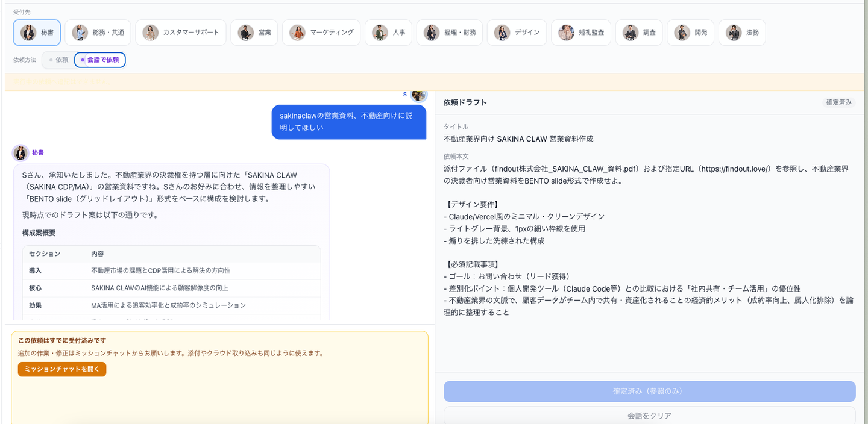Pick the 人事 department chip
The height and width of the screenshot is (424, 868).
(x=388, y=33)
